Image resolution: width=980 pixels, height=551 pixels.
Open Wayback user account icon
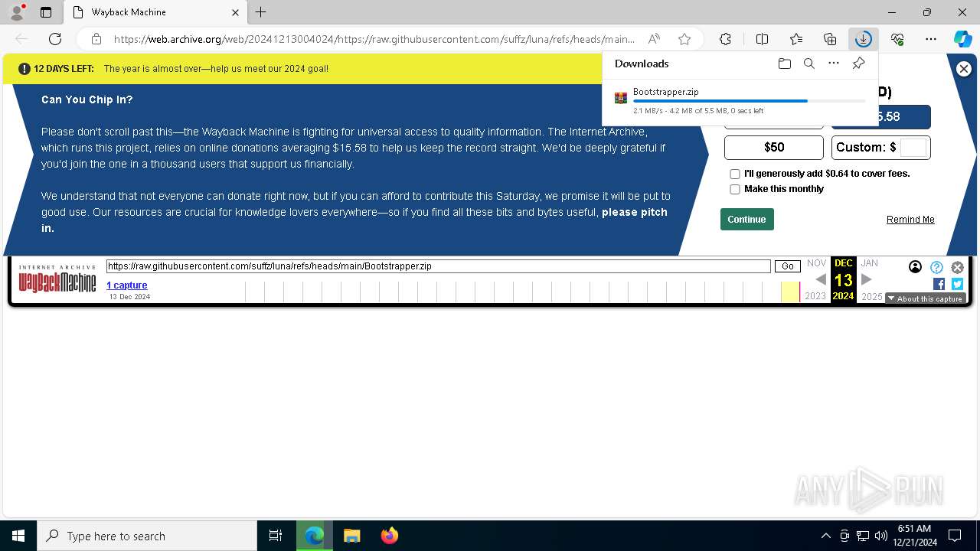pyautogui.click(x=915, y=267)
